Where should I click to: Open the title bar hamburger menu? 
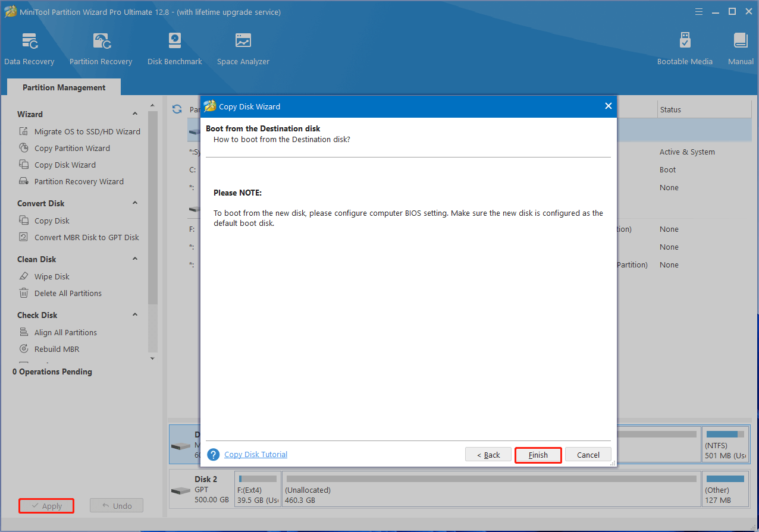click(x=700, y=12)
